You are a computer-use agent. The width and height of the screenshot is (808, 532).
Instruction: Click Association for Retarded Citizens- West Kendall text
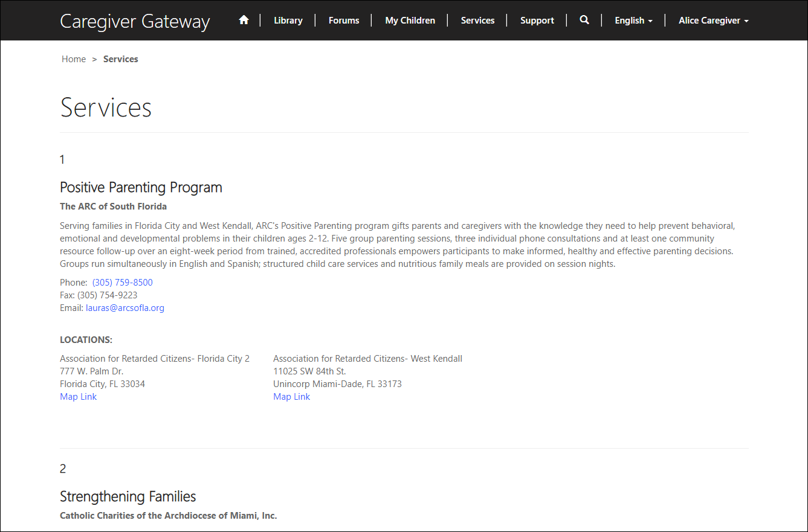pos(367,359)
